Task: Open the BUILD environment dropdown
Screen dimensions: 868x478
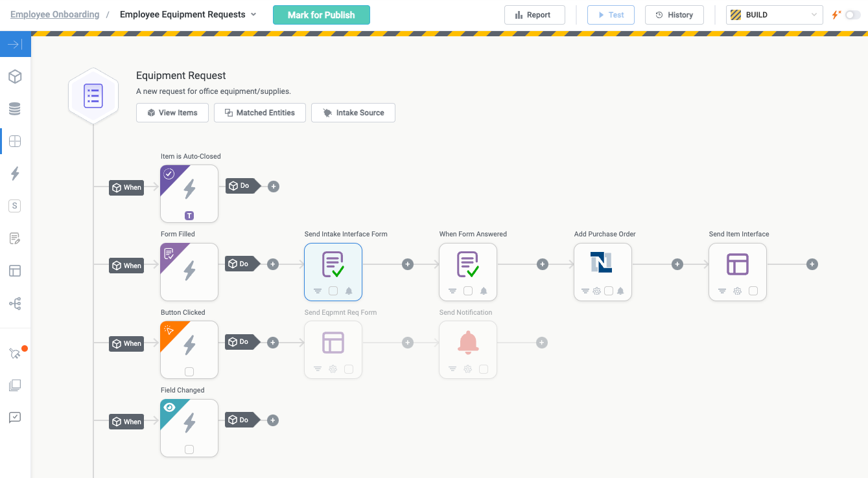Action: coord(774,14)
